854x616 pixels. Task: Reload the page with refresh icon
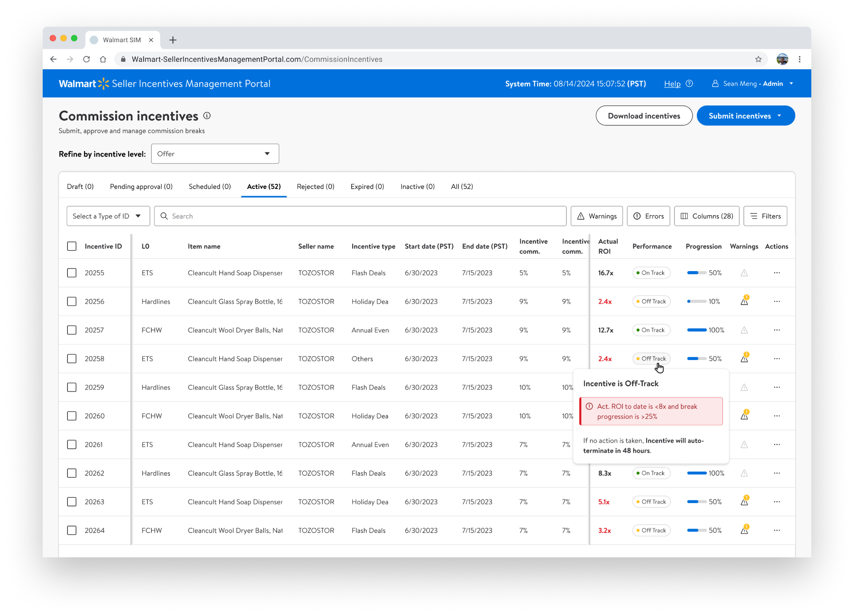[x=86, y=59]
